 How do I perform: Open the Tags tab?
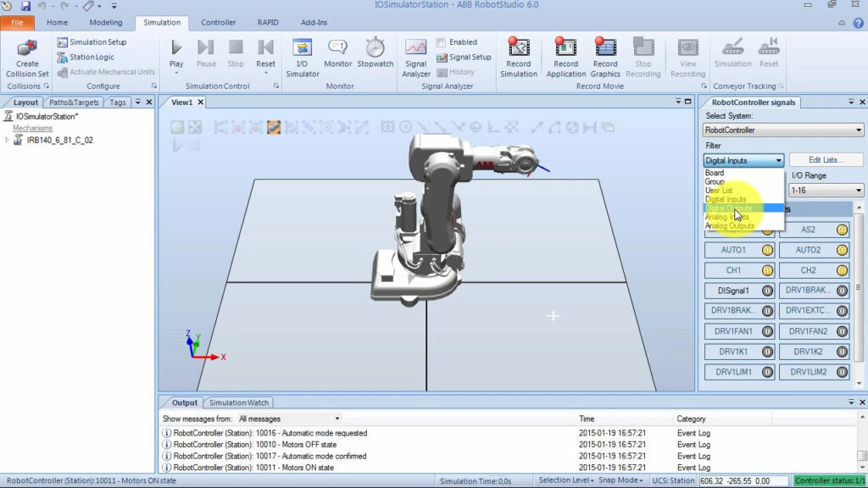tap(117, 103)
